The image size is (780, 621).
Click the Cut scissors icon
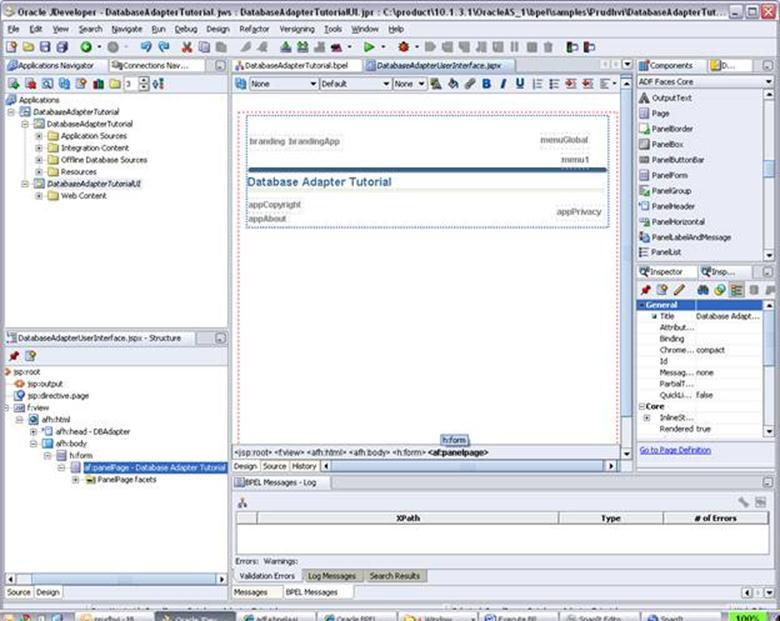coord(187,47)
